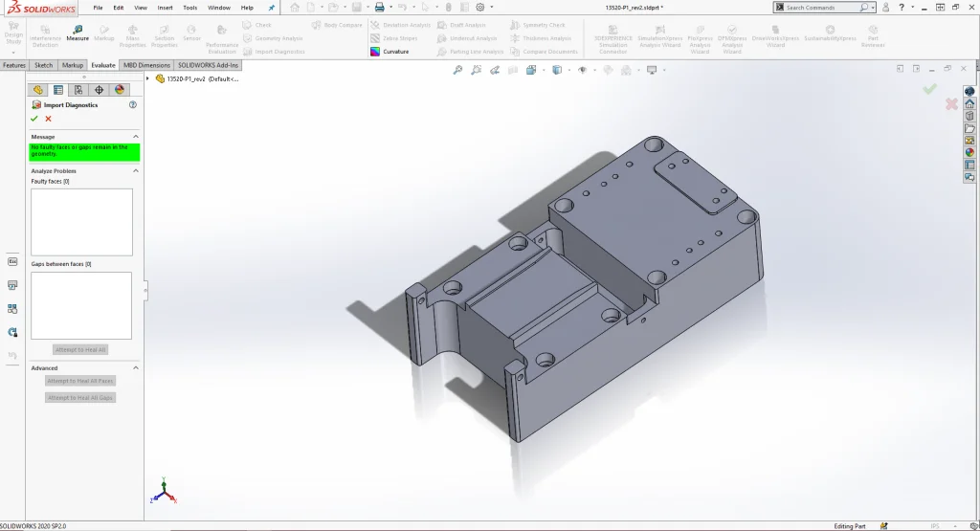Screen dimensions: 980x531
Task: Open the FeatureManager design tree tab
Action: point(38,89)
